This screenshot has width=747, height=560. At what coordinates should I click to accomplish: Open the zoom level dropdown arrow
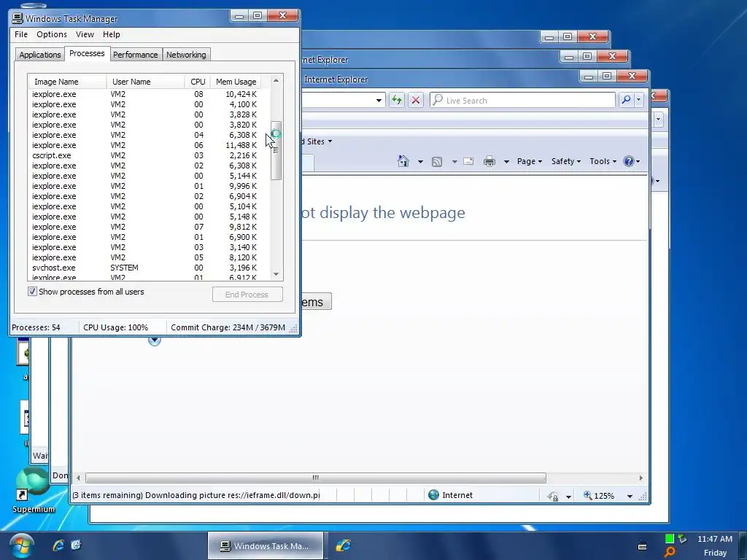pos(630,496)
